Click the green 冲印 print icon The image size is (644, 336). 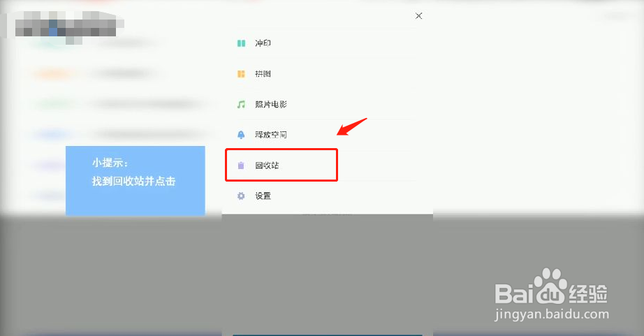pyautogui.click(x=241, y=43)
